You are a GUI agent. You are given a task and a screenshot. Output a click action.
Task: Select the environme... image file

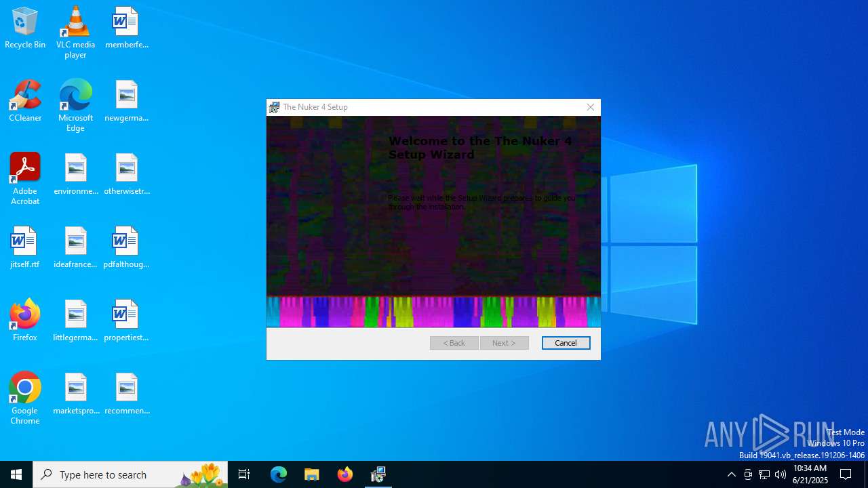click(75, 175)
